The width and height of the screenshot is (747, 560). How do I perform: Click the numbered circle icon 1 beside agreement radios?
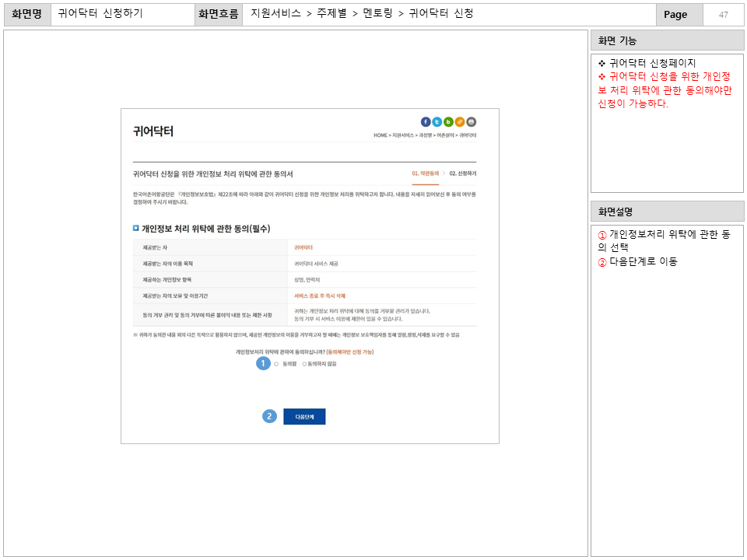coord(264,362)
